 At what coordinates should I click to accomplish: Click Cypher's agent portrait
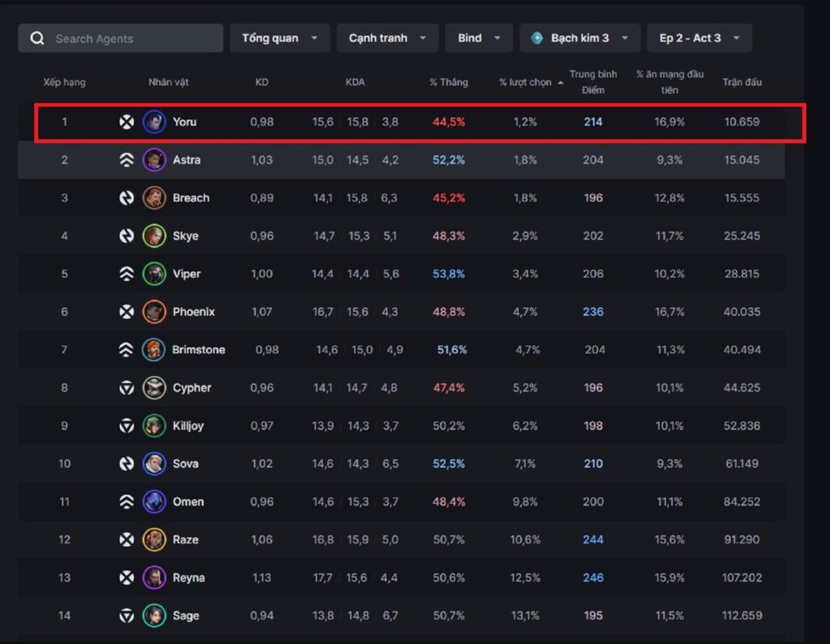(154, 388)
